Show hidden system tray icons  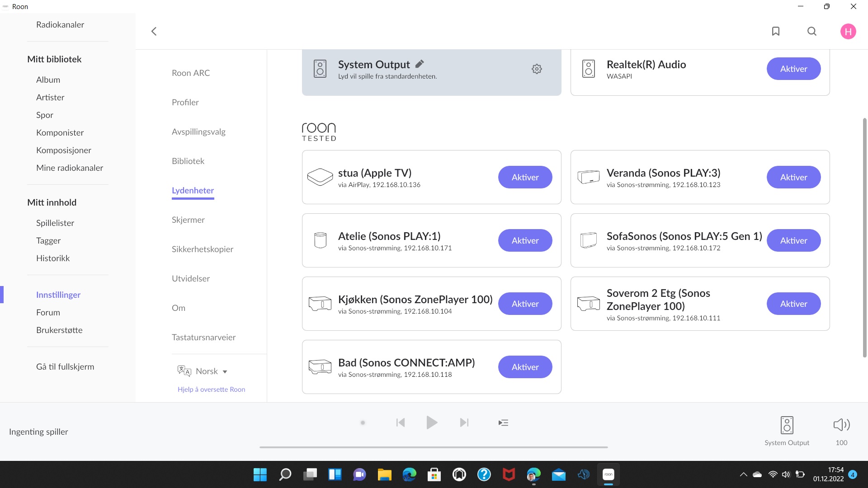[x=743, y=474]
